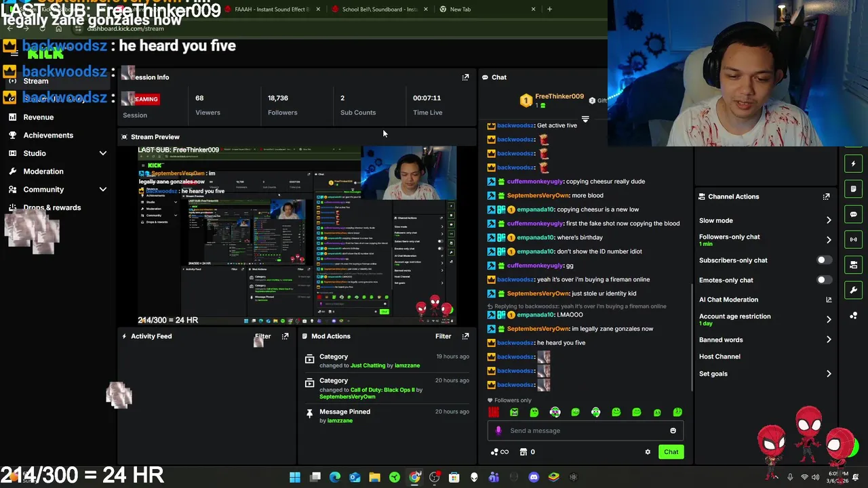This screenshot has height=488, width=868.
Task: Pop out the Session Info panel
Action: coord(465,77)
